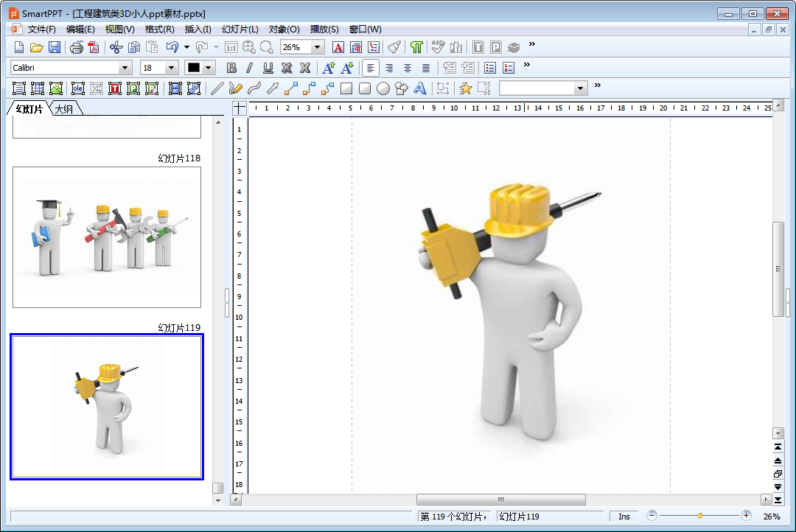The image size is (796, 532).
Task: Justify text alignment
Action: [426, 68]
